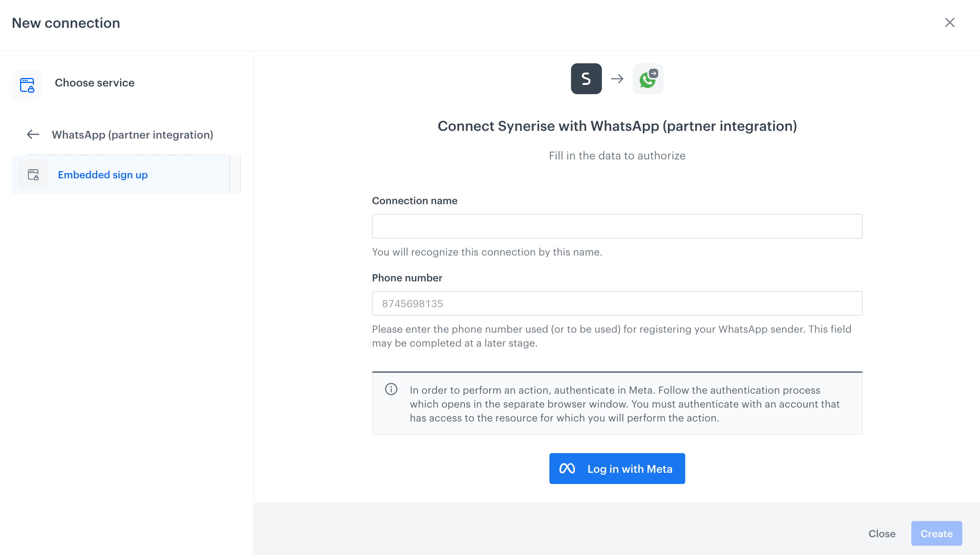The image size is (980, 555).
Task: Click the Close button in the footer
Action: coord(882,533)
